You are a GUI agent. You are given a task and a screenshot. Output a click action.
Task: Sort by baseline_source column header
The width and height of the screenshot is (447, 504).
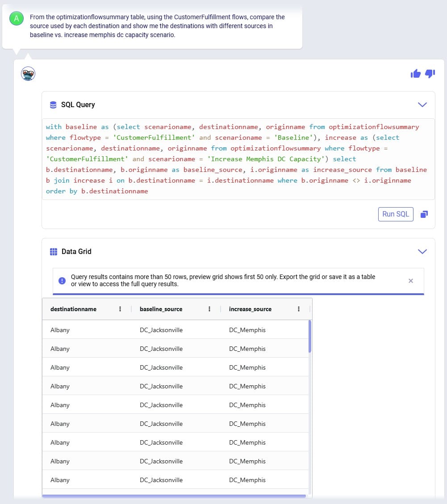coord(161,309)
